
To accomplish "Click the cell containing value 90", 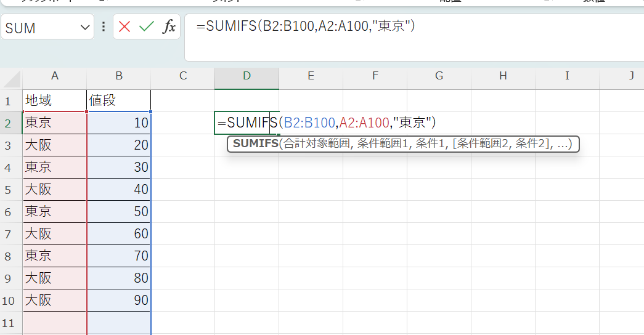I will [119, 301].
